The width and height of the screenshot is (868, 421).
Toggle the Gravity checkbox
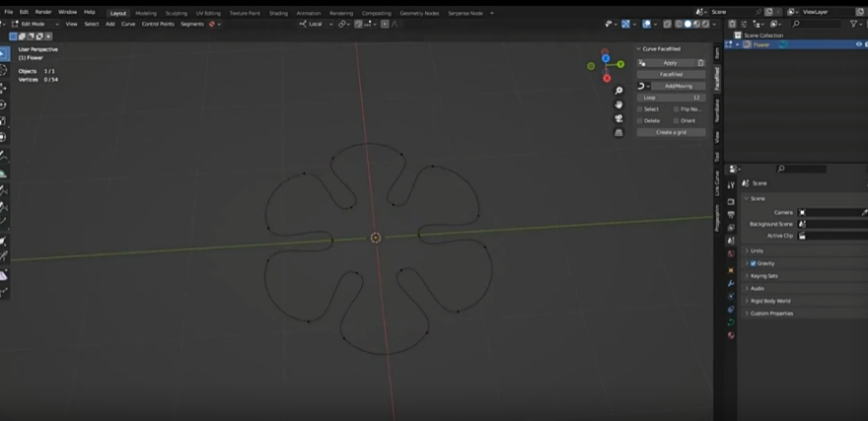[x=754, y=263]
